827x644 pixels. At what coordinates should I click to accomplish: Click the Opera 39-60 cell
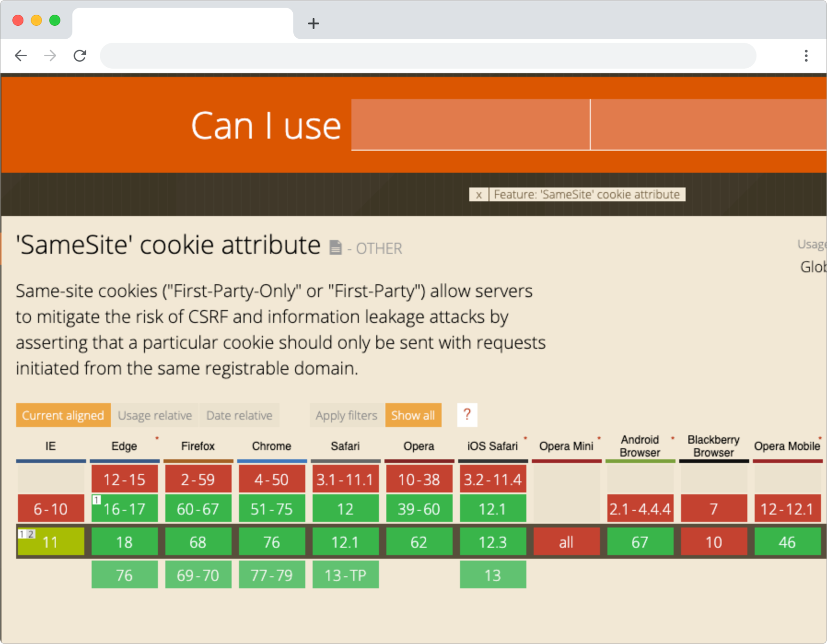[x=419, y=509]
